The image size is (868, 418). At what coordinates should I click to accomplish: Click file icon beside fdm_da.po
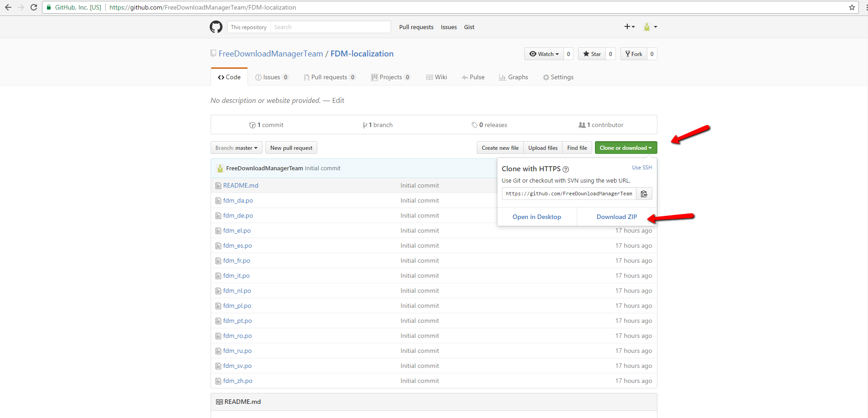(218, 201)
